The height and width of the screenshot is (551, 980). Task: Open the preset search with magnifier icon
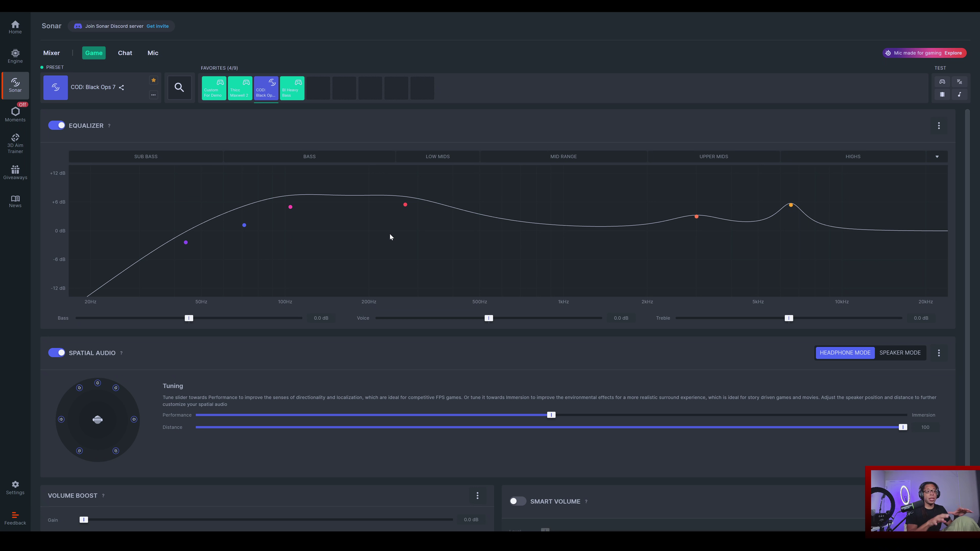179,87
